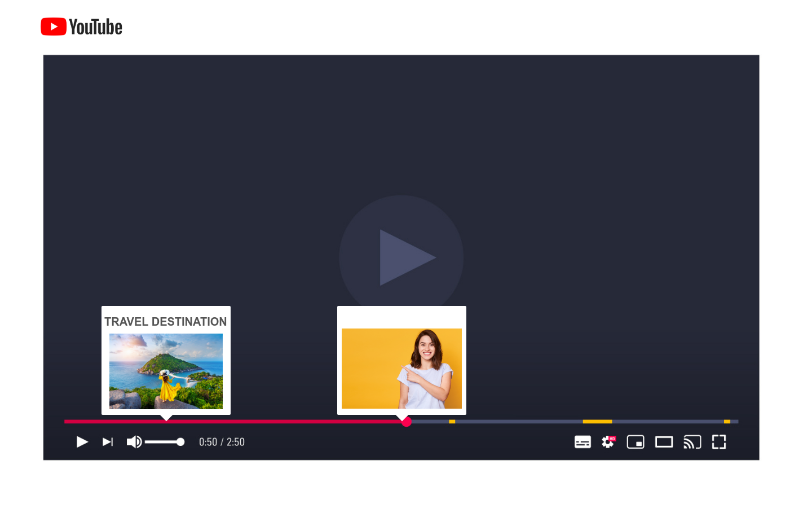The image size is (812, 508).
Task: Open HD settings gear
Action: point(608,442)
